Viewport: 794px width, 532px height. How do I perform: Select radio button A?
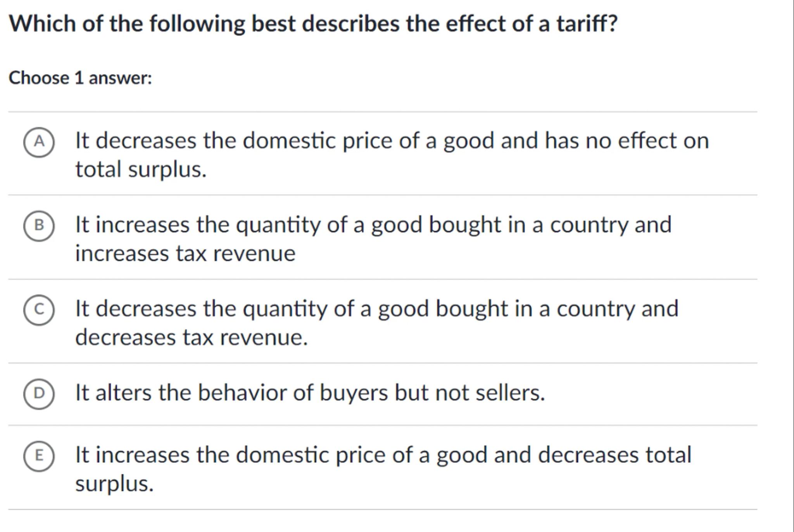pyautogui.click(x=39, y=142)
